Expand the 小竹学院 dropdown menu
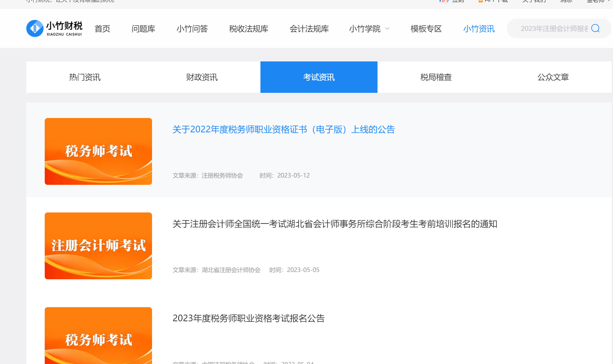Viewport: 613px width, 364px height. (369, 29)
